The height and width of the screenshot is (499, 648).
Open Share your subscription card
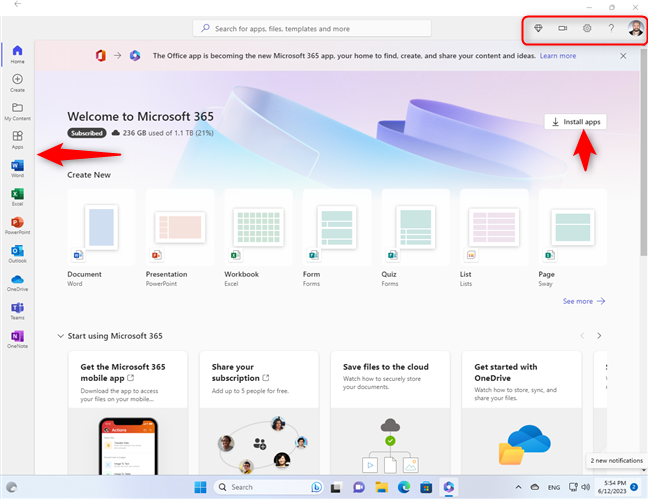coord(259,413)
